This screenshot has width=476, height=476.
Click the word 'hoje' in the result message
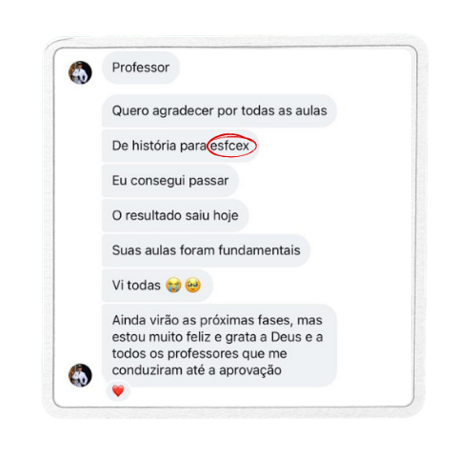point(226,216)
